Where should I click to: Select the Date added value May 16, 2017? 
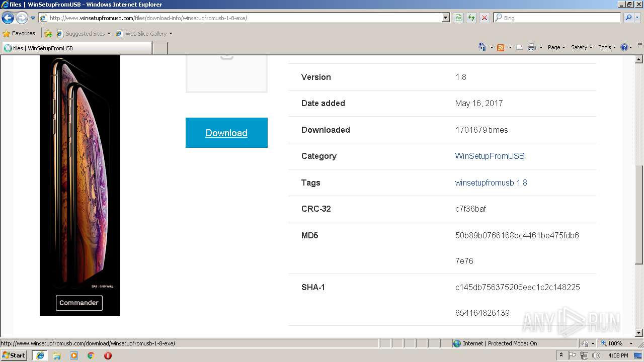coord(479,103)
